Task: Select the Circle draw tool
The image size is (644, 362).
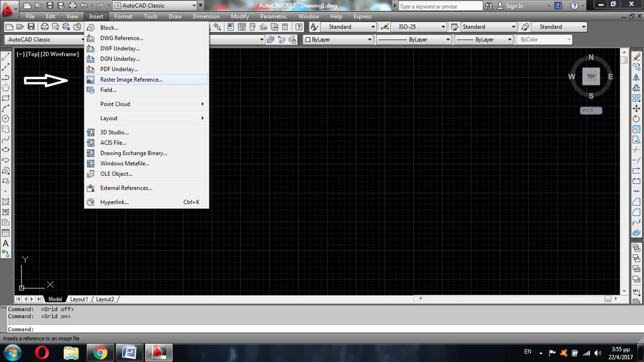Action: (6, 119)
